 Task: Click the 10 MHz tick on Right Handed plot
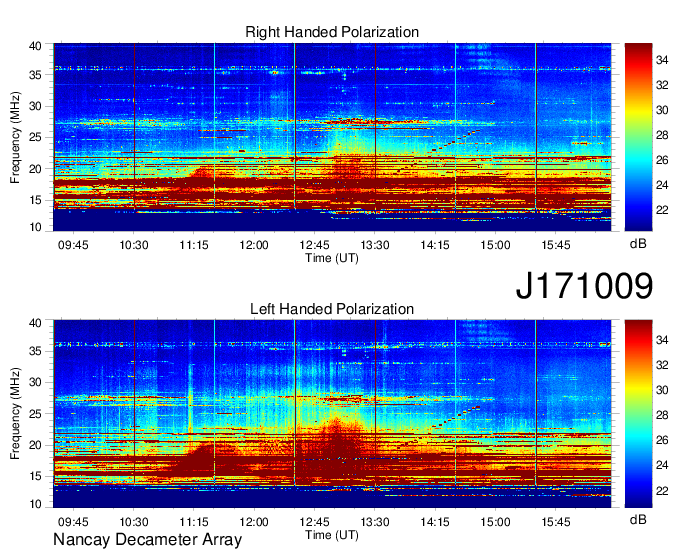[36, 227]
